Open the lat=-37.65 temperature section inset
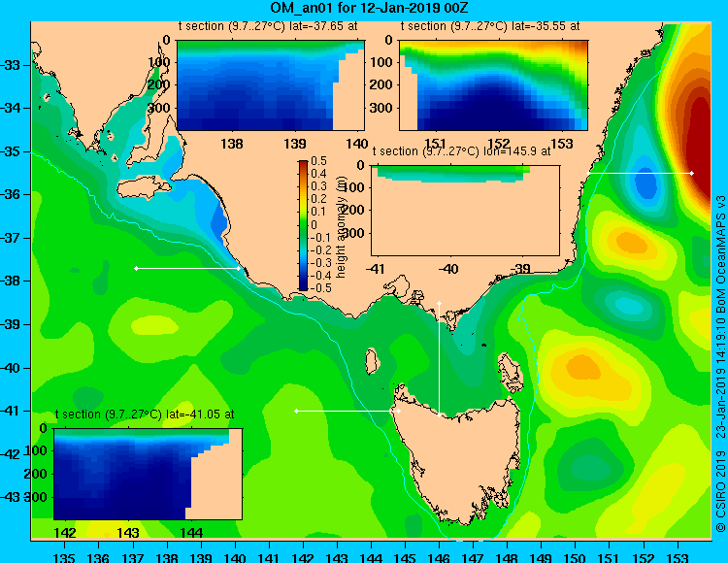The width and height of the screenshot is (728, 563). pyautogui.click(x=271, y=85)
